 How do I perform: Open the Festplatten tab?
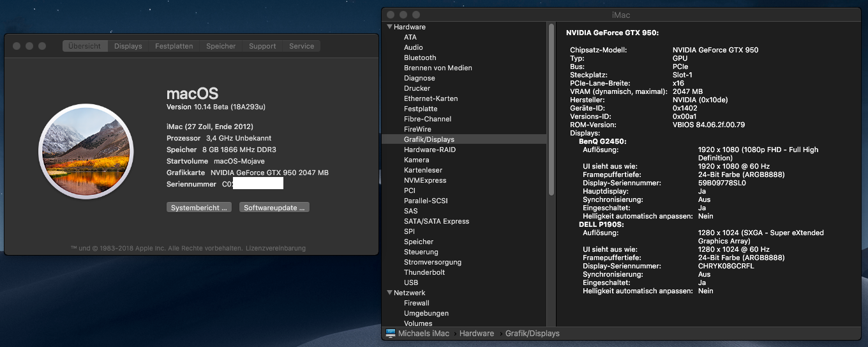click(x=174, y=46)
